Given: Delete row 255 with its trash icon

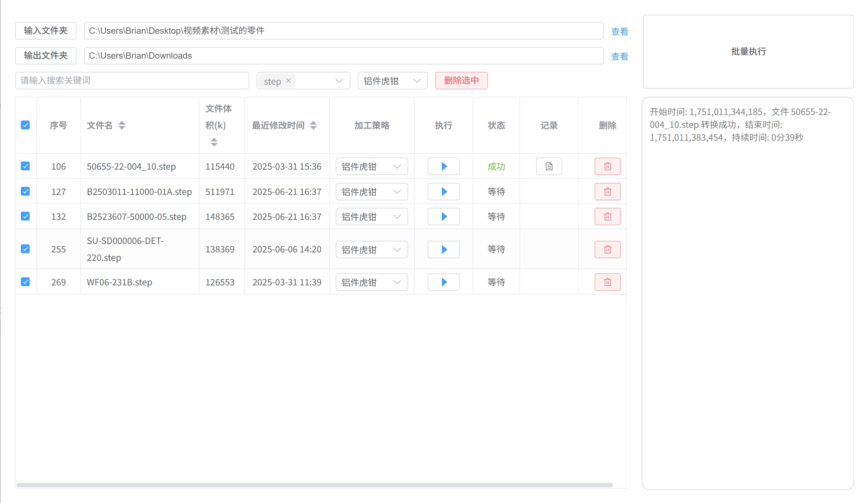Looking at the screenshot, I should coord(607,249).
